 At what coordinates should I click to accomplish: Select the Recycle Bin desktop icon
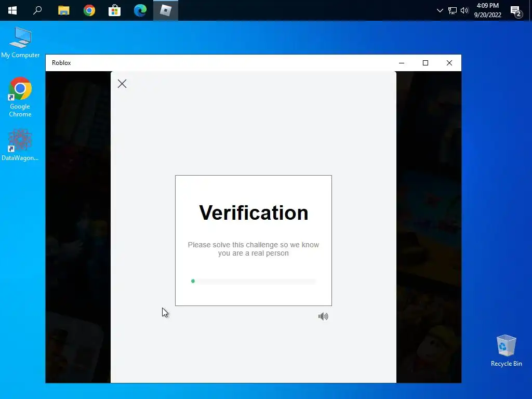[x=506, y=351]
